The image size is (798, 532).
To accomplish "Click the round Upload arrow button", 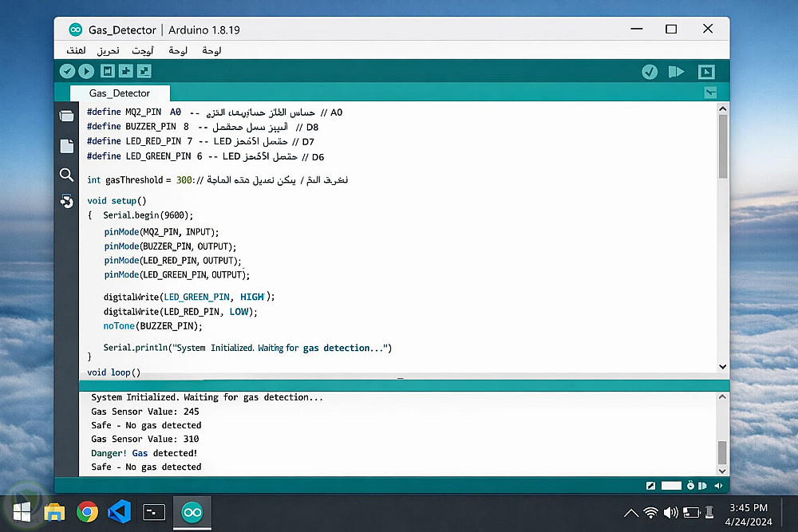I will [86, 71].
